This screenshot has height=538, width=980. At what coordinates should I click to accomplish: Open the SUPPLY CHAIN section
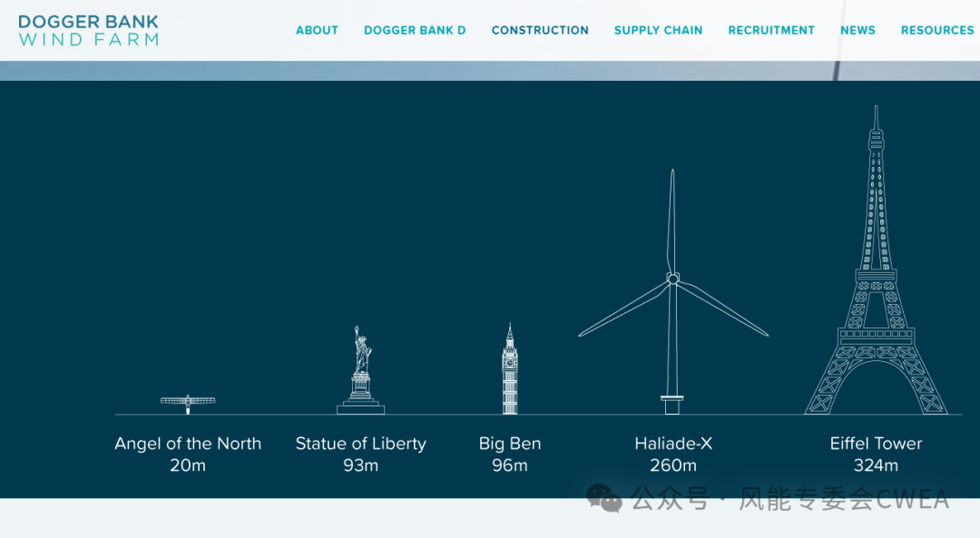click(658, 30)
